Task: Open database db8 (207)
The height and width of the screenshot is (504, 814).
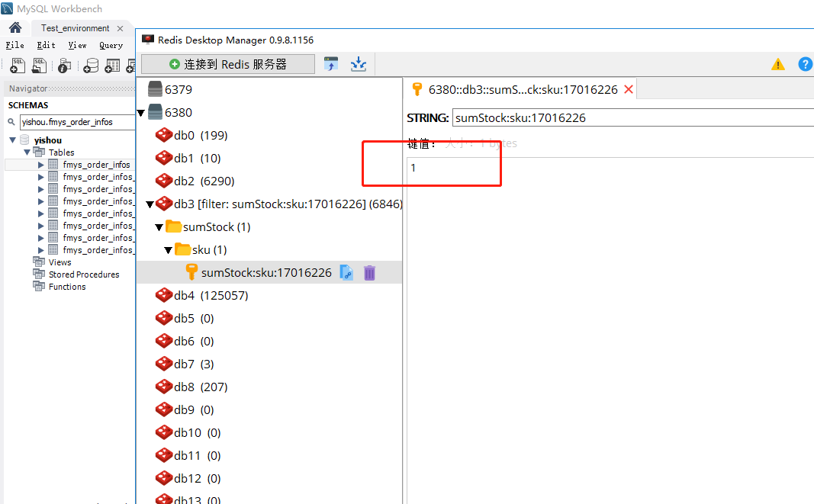Action: pyautogui.click(x=201, y=387)
